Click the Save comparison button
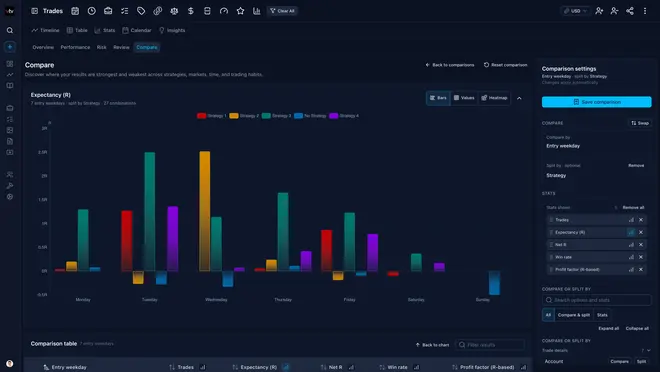 596,102
